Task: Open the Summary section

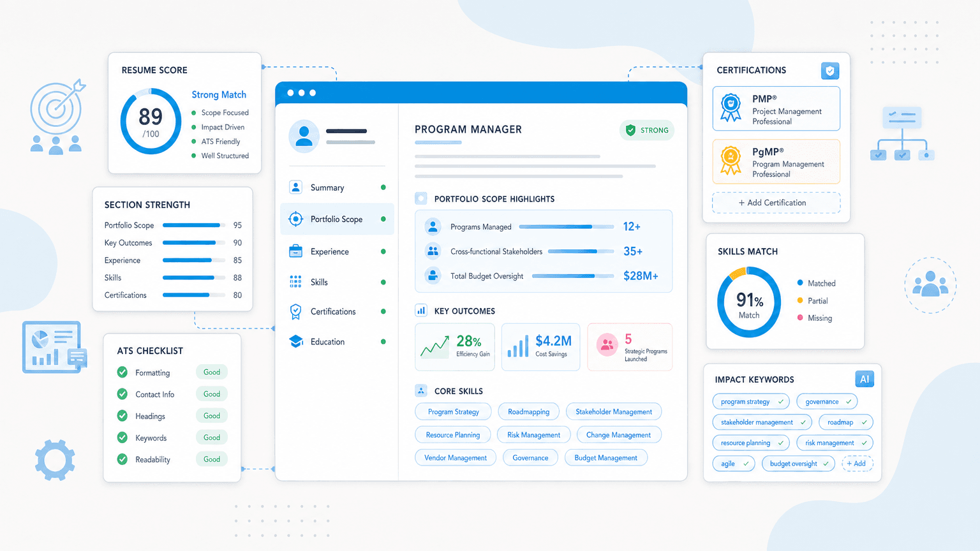Action: tap(337, 187)
